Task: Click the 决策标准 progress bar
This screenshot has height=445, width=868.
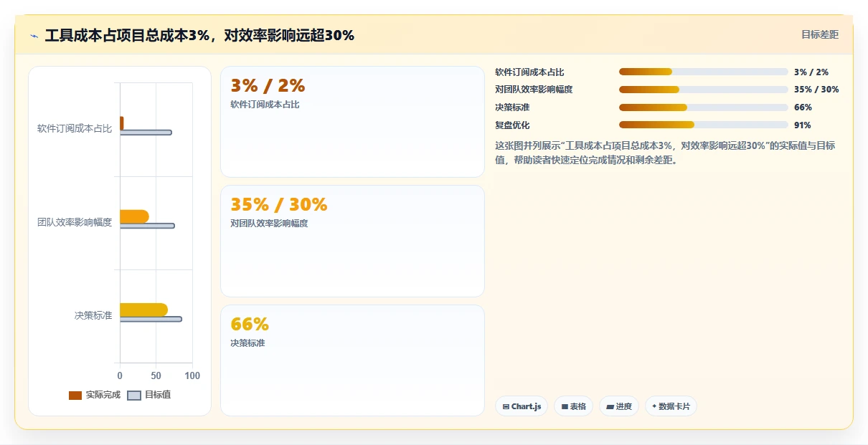Action: tap(704, 107)
